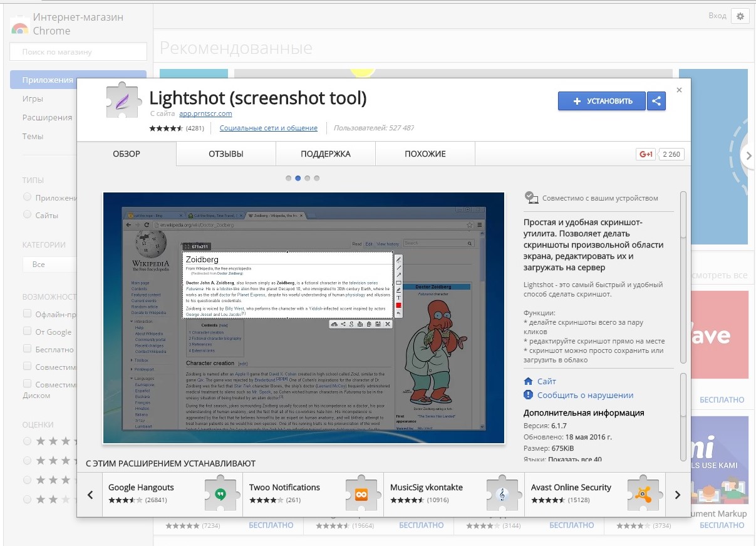The image size is (756, 546).
Task: Select Темы in the store sidebar
Action: [33, 136]
